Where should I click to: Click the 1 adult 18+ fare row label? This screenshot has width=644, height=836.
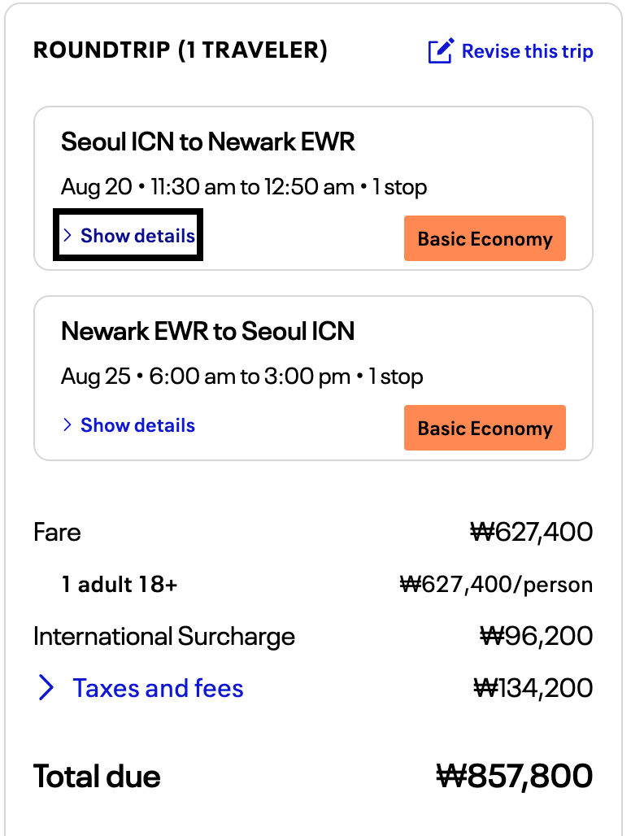coord(120,585)
